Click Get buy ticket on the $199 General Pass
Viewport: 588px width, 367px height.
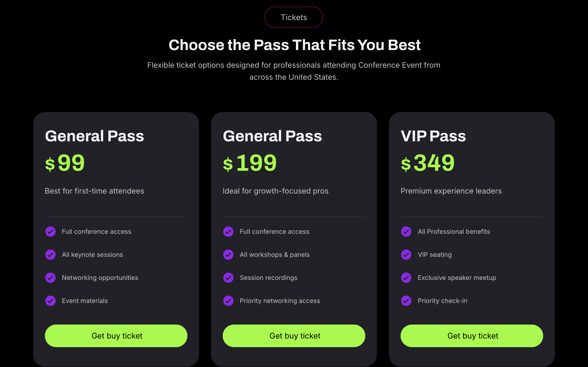(x=294, y=336)
